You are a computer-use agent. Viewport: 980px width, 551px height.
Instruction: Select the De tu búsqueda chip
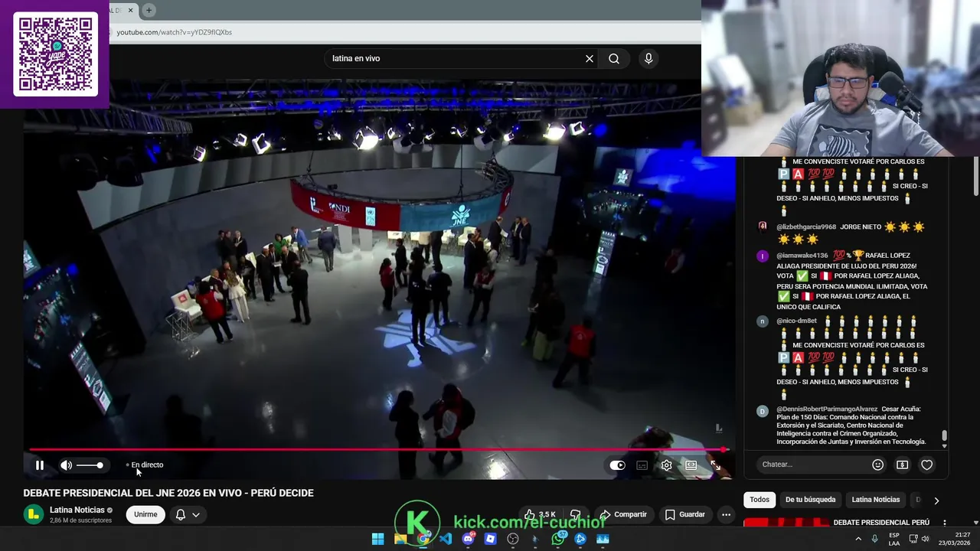click(810, 500)
